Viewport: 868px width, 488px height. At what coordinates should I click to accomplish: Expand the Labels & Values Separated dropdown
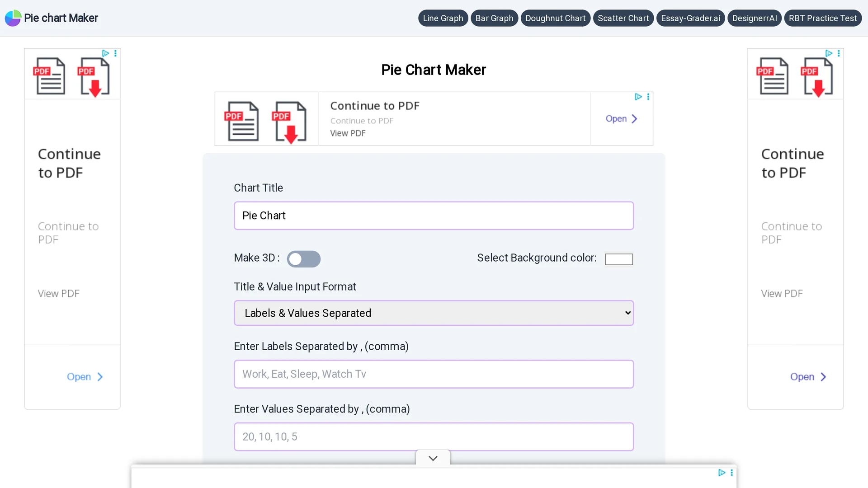click(x=434, y=313)
